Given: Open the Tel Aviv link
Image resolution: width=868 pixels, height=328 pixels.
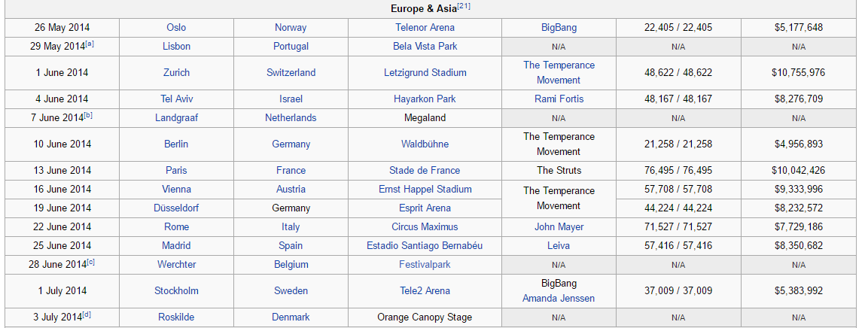Looking at the screenshot, I should pyautogui.click(x=176, y=99).
